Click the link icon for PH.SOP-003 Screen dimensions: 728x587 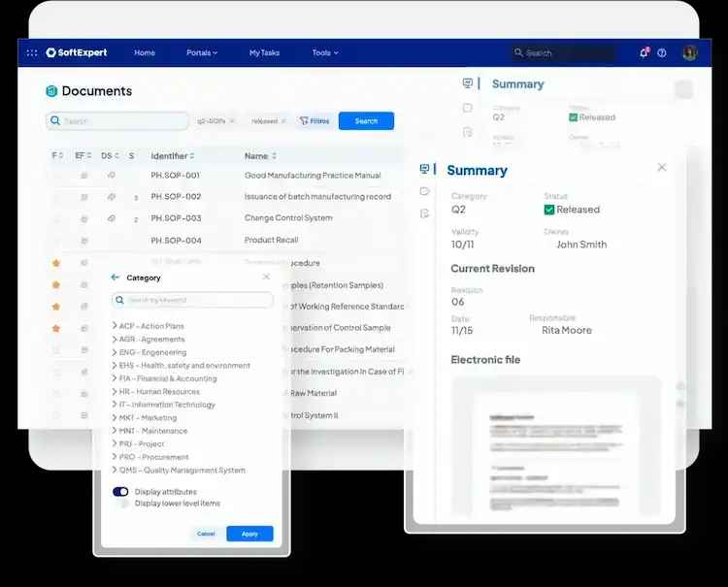coord(112,218)
